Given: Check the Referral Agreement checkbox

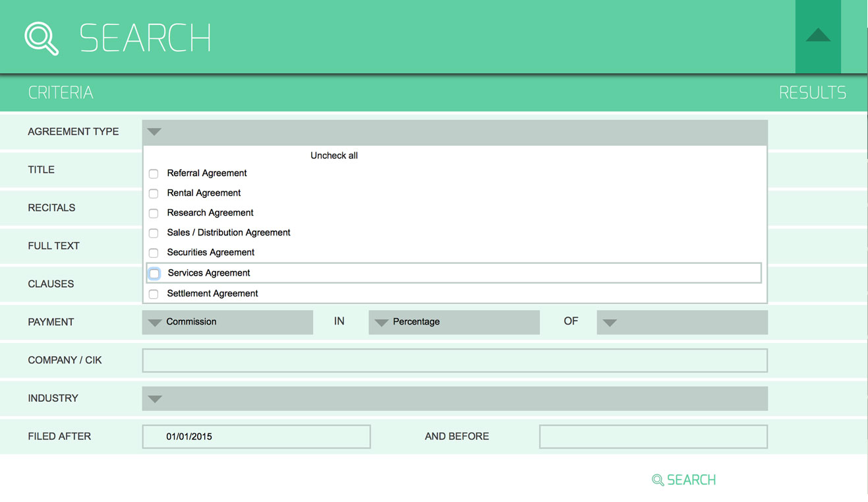Looking at the screenshot, I should coord(154,174).
